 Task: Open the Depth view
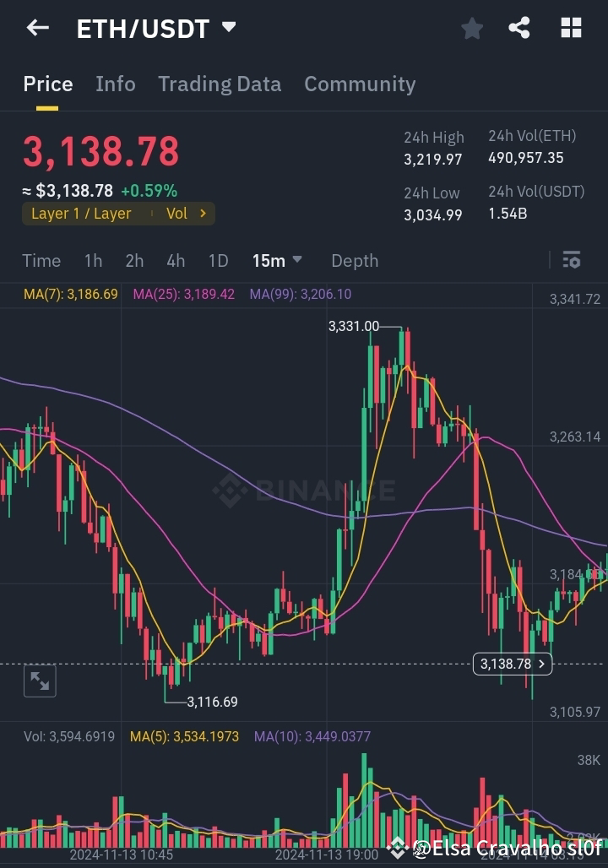coord(354,260)
